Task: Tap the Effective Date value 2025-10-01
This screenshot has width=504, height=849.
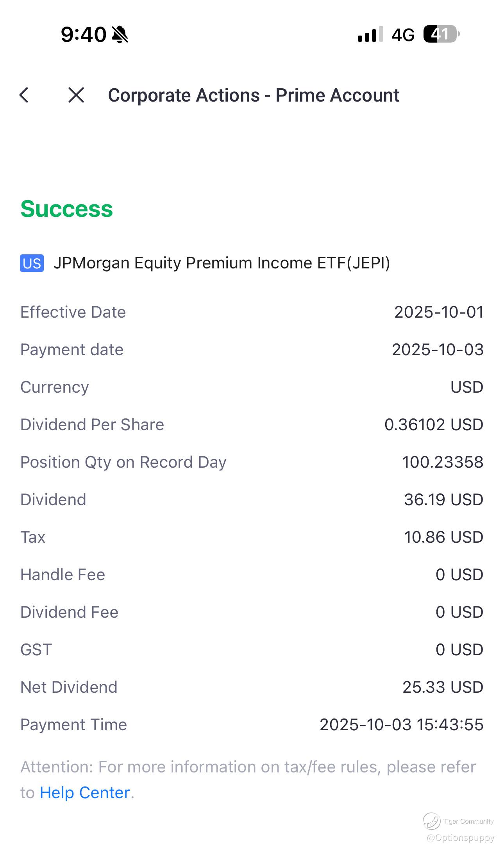Action: click(x=439, y=312)
